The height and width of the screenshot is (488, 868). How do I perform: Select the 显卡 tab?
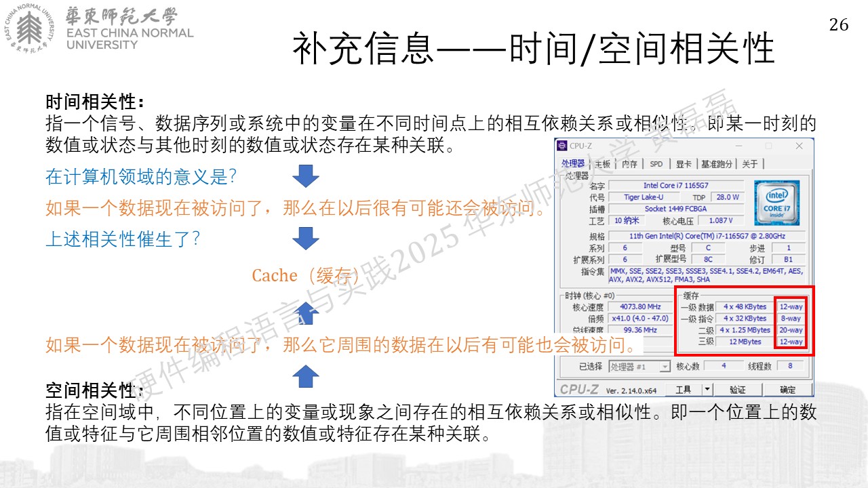click(684, 164)
